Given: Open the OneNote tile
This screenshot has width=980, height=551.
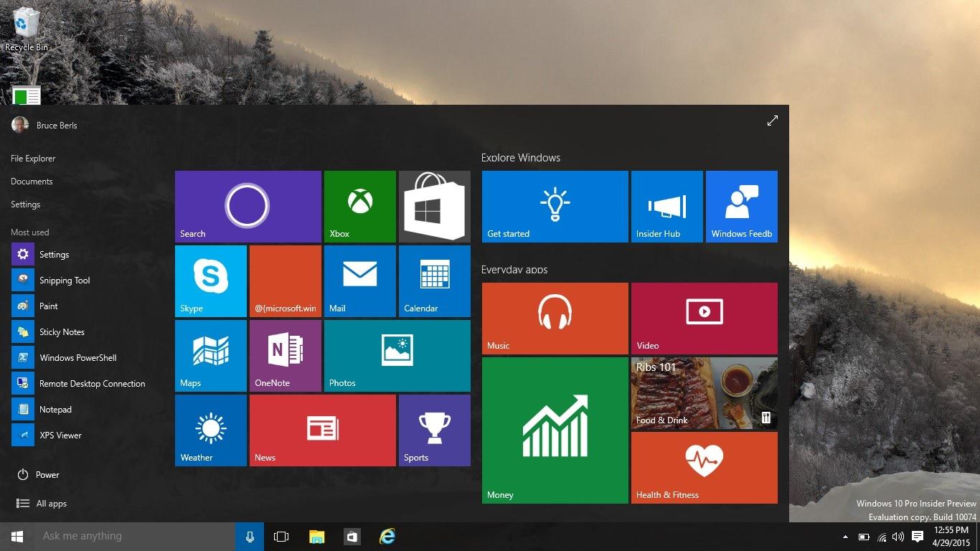Looking at the screenshot, I should pyautogui.click(x=285, y=356).
